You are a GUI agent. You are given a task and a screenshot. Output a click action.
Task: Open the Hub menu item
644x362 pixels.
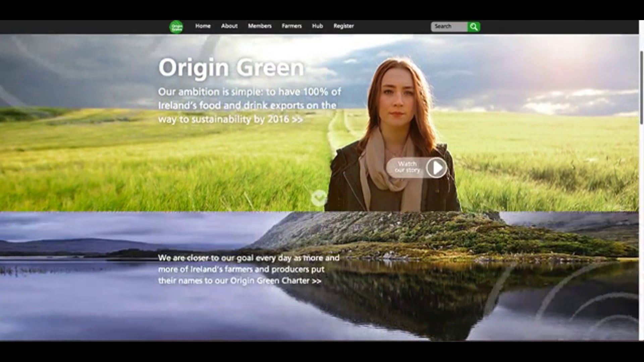317,26
